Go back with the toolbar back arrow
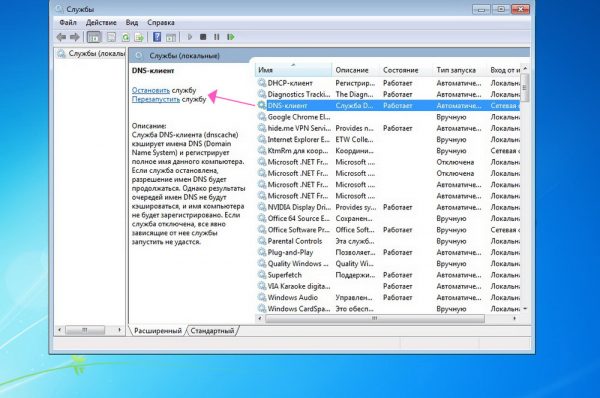The width and height of the screenshot is (600, 398). [61, 37]
